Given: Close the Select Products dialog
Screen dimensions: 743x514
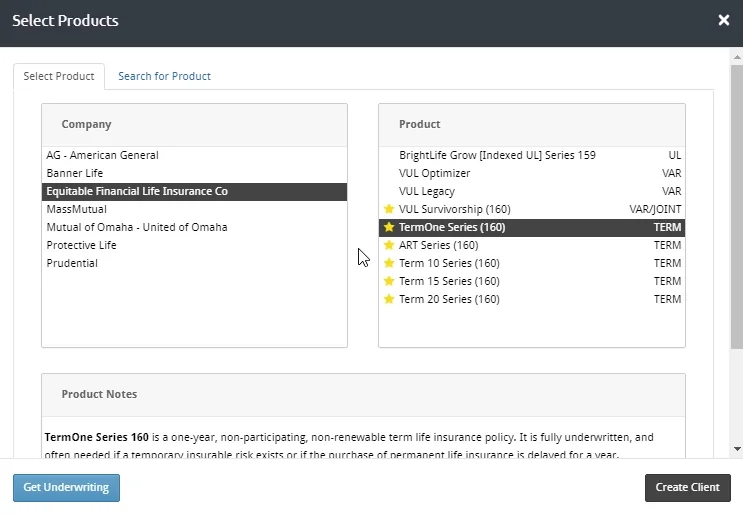Looking at the screenshot, I should (x=723, y=20).
